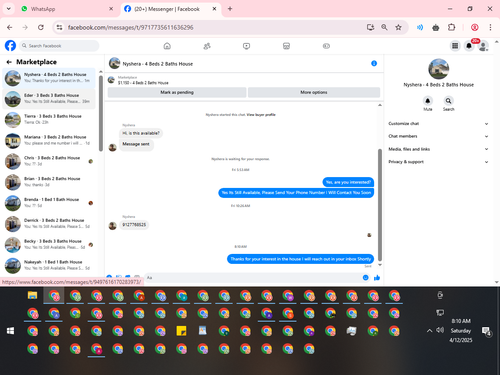This screenshot has height=375, width=500.
Task: Expand Privacy & support section
Action: 438,162
